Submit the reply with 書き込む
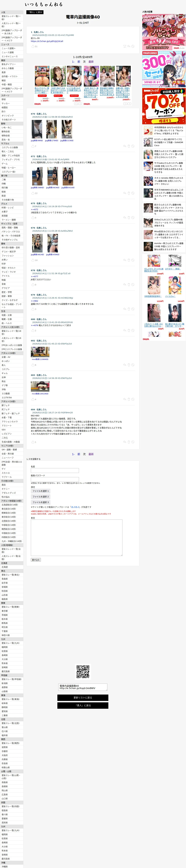The height and width of the screenshot is (868, 186). click(36, 560)
